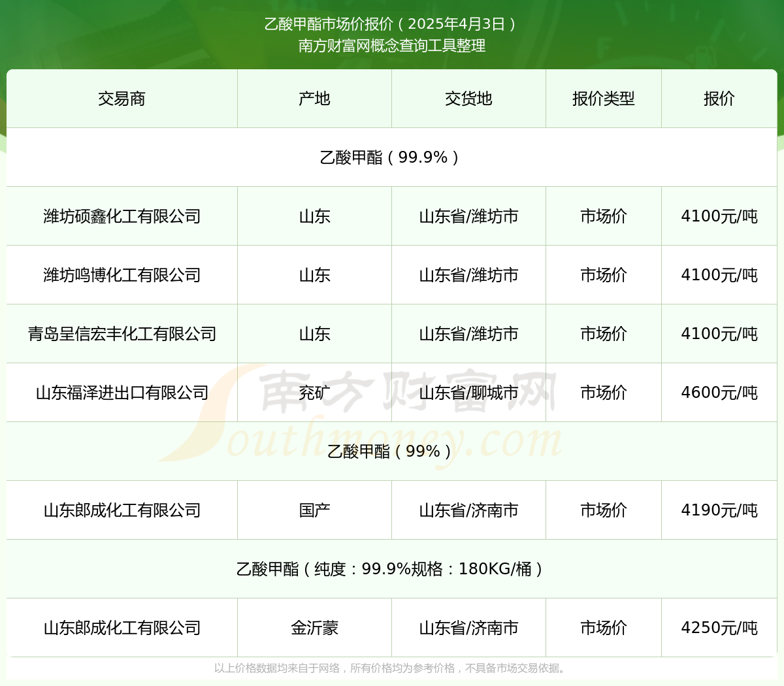784x686 pixels.
Task: Click 山东省/潍坊市 in 青岛呈信宏丰 row
Action: [468, 334]
